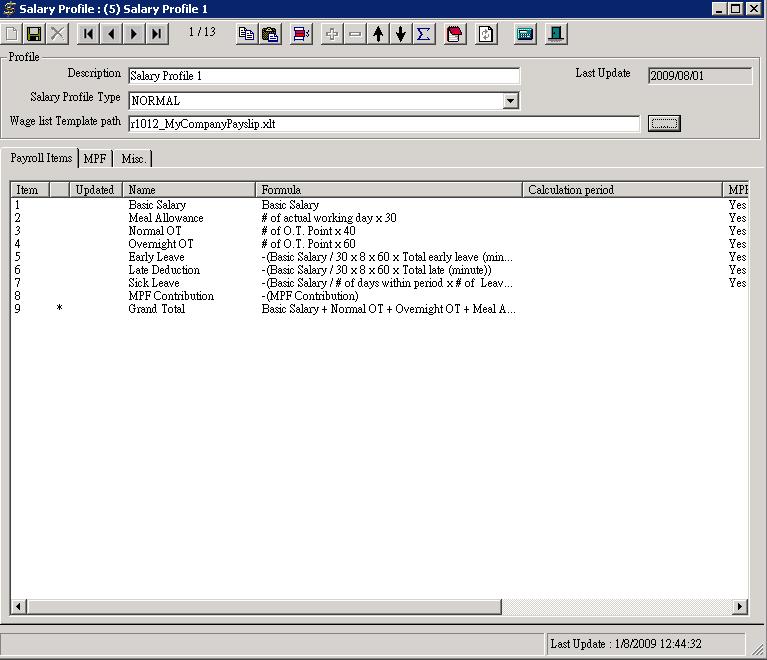Click the red-blue stacked records icon
The image size is (767, 660).
[x=301, y=34]
